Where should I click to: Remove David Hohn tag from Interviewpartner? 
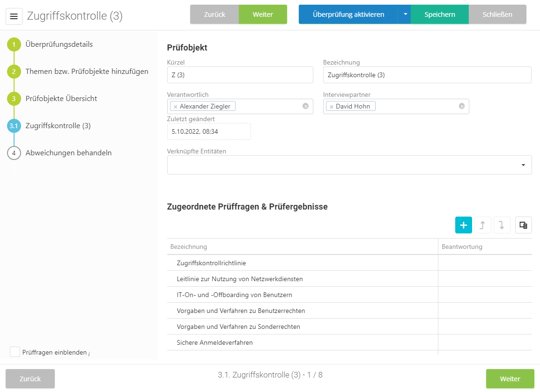332,107
